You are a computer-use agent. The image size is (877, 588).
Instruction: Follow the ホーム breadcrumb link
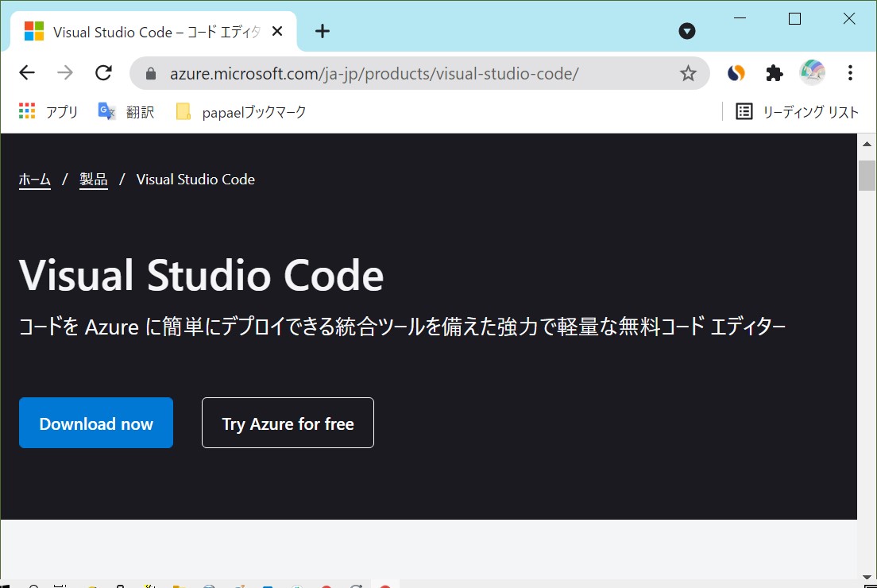click(35, 180)
